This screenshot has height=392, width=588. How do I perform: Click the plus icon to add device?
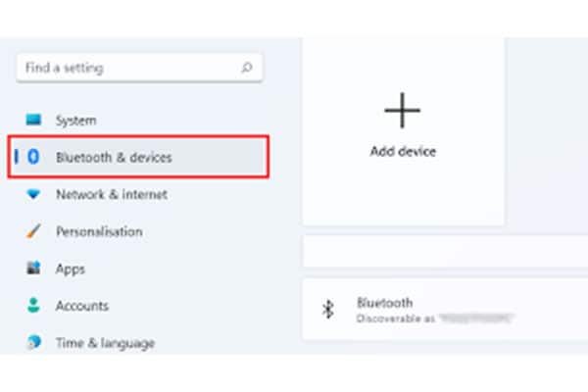[x=403, y=111]
